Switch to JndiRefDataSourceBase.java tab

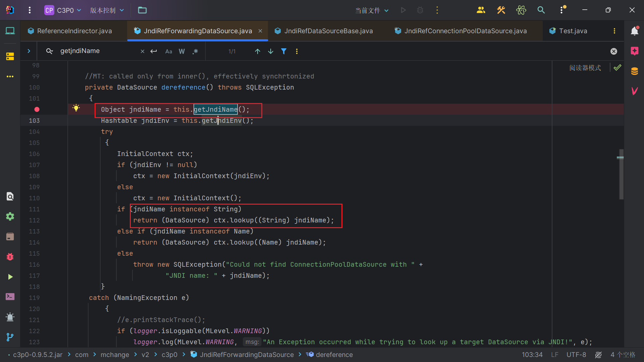tap(324, 31)
